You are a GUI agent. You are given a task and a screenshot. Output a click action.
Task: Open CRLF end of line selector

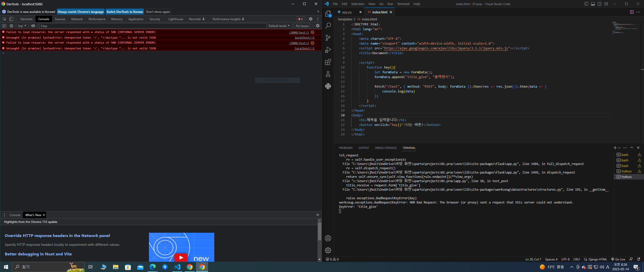tap(577, 259)
